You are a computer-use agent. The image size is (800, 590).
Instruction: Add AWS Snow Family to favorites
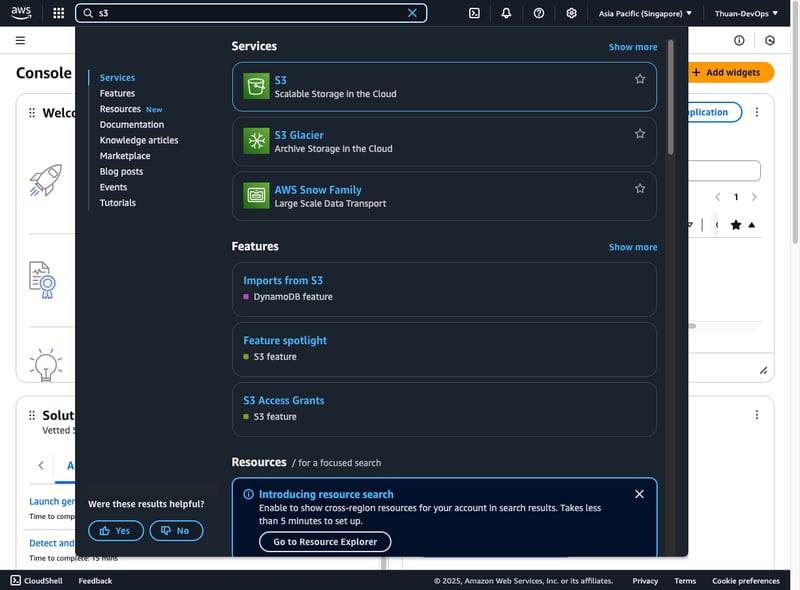[640, 188]
